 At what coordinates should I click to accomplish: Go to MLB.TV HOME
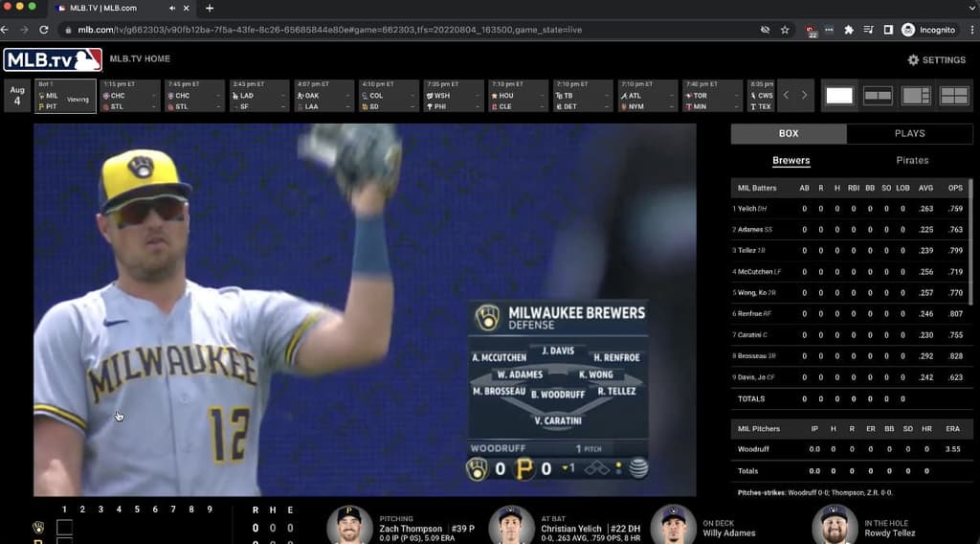pos(140,58)
